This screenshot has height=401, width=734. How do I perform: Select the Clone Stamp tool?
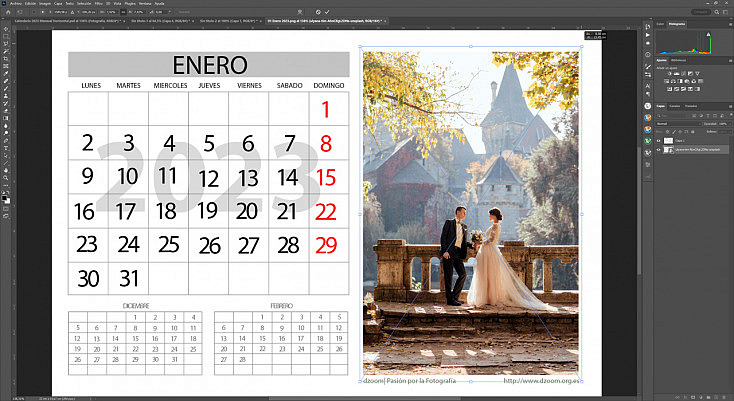pos(6,96)
